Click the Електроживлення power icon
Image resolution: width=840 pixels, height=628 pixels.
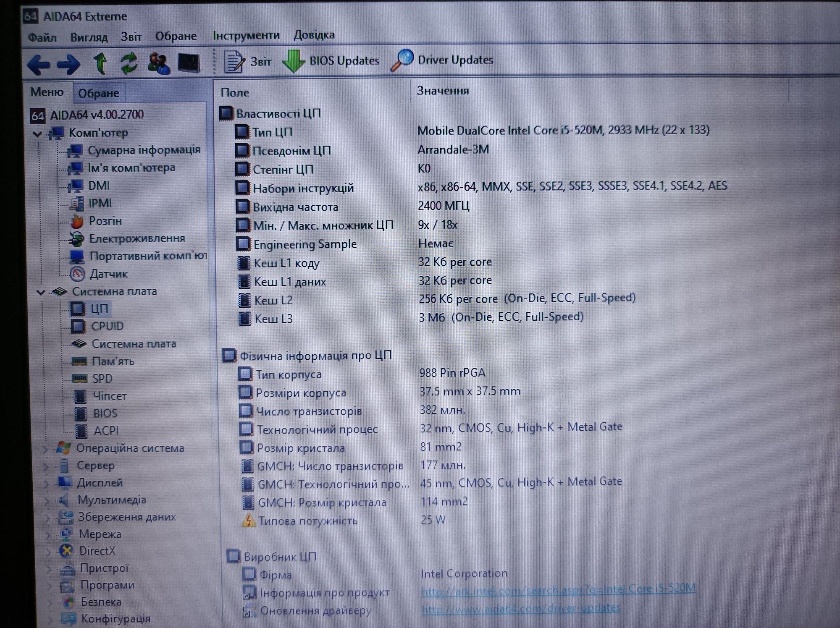click(x=76, y=239)
